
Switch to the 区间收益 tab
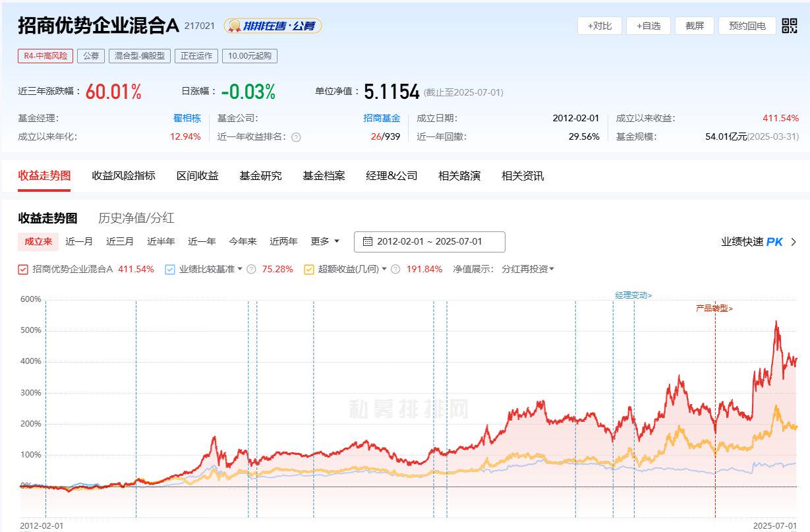pyautogui.click(x=198, y=176)
